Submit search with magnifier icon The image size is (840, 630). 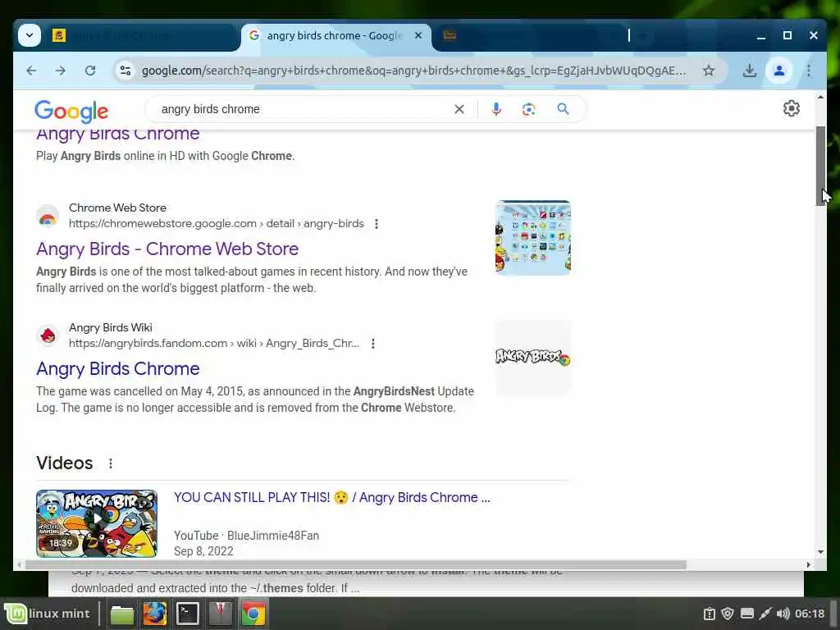click(x=563, y=109)
